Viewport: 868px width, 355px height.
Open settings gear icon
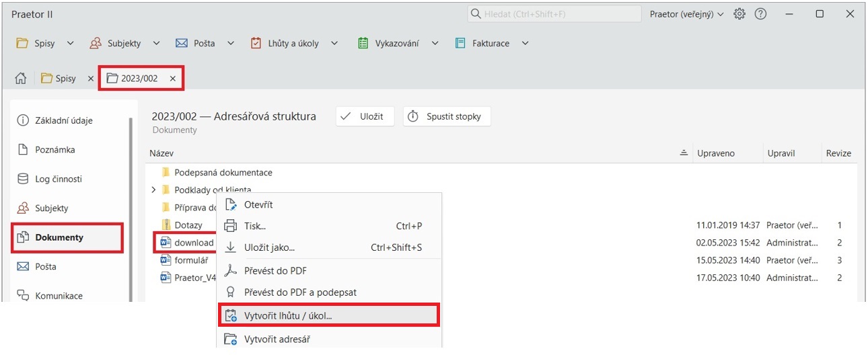(739, 13)
